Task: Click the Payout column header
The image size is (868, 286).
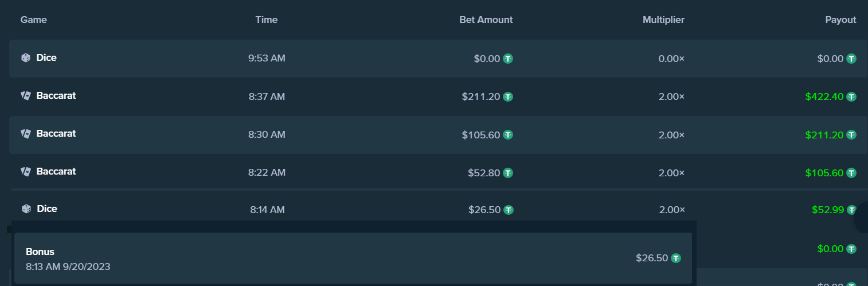Action: 840,20
